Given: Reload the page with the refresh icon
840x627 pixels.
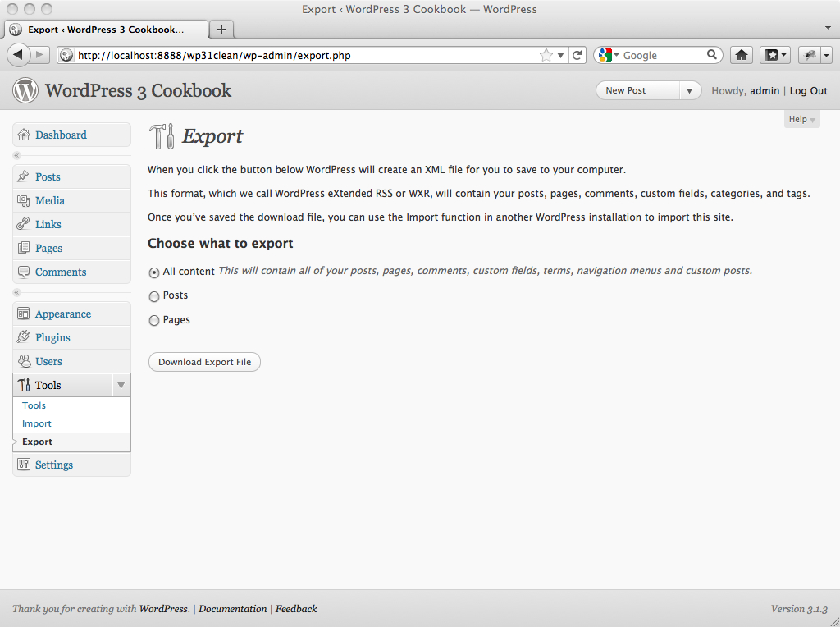Looking at the screenshot, I should (x=577, y=55).
